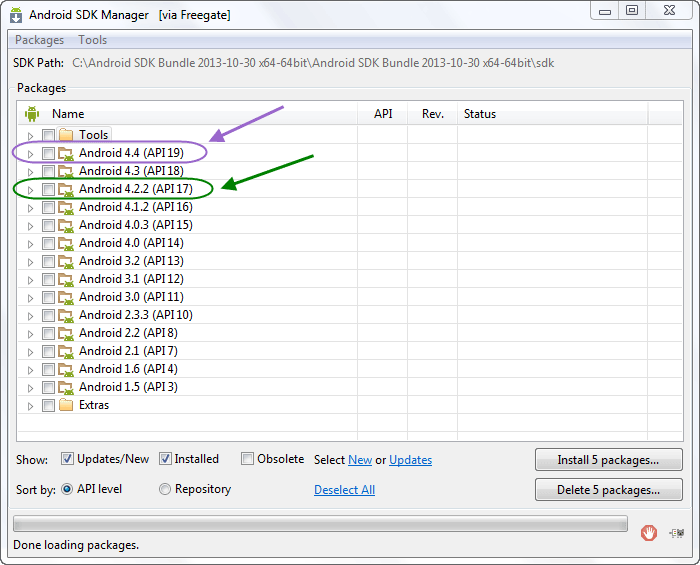This screenshot has width=700, height=565.
Task: Select the Android 1.6 (API 4) row text
Action: 128,369
